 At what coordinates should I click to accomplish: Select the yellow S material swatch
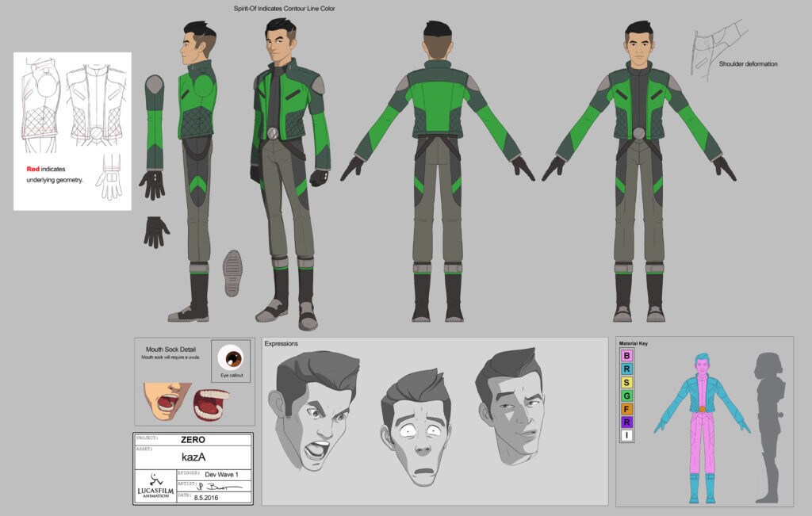626,383
